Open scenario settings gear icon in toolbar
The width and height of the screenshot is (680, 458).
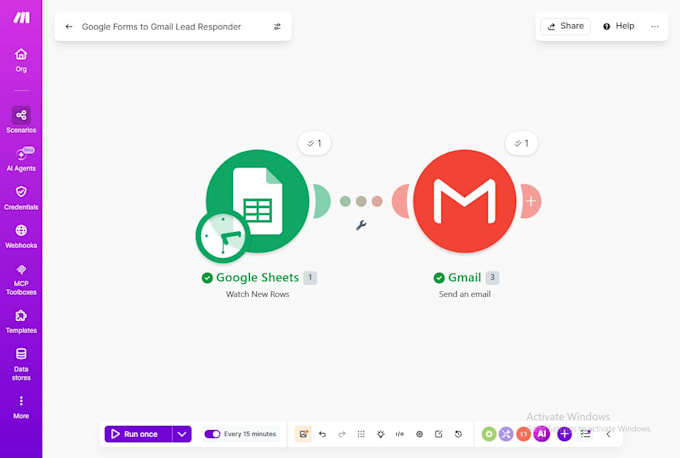(419, 434)
